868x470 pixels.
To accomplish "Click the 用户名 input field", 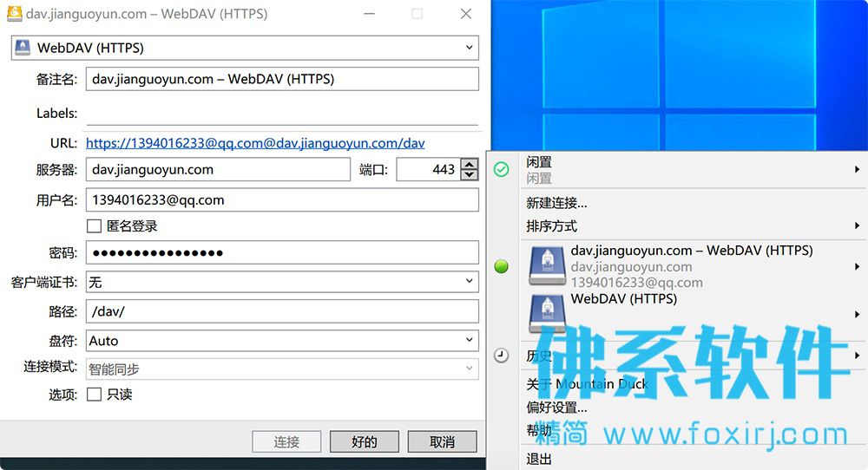I will (282, 200).
